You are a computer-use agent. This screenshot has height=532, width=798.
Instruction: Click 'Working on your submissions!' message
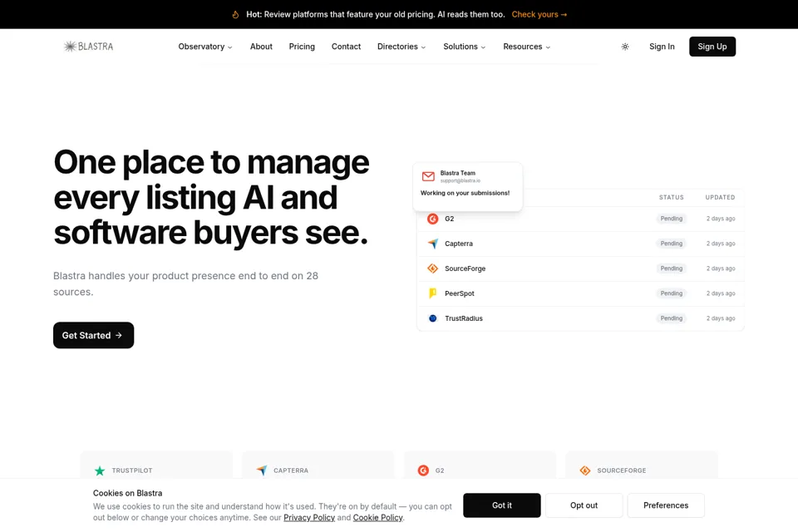pyautogui.click(x=465, y=193)
